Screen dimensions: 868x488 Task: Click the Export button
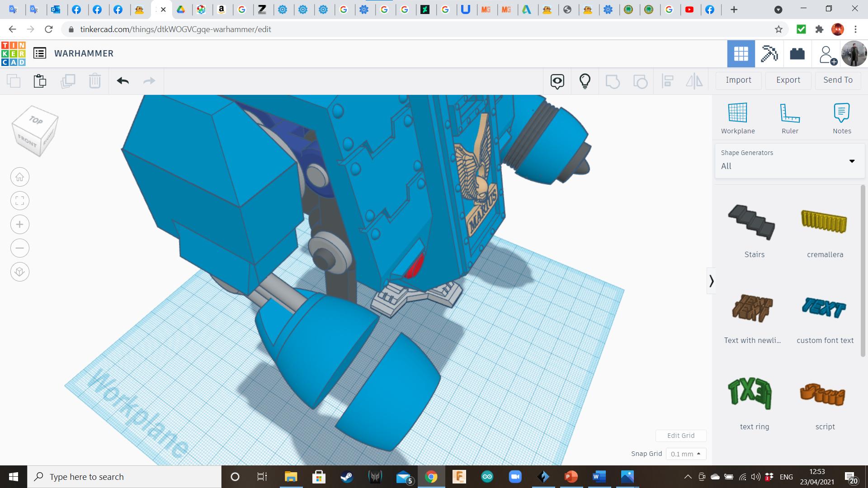coord(788,80)
